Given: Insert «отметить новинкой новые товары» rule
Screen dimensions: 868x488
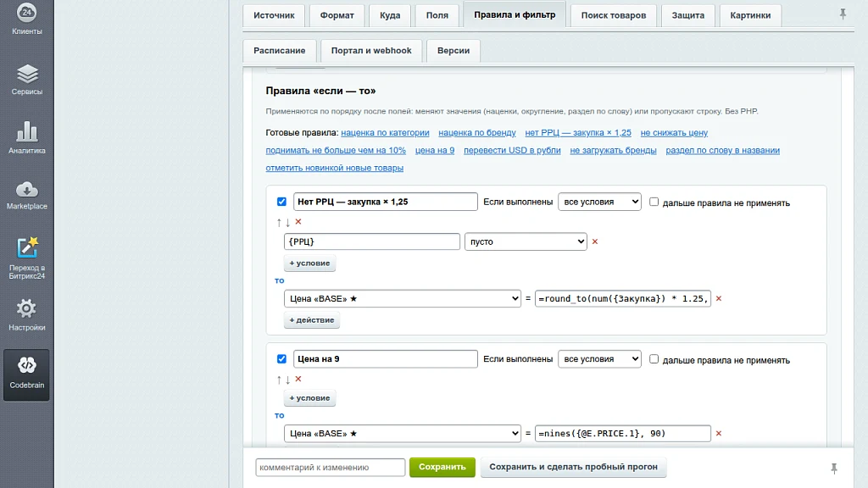Looking at the screenshot, I should coord(334,169).
